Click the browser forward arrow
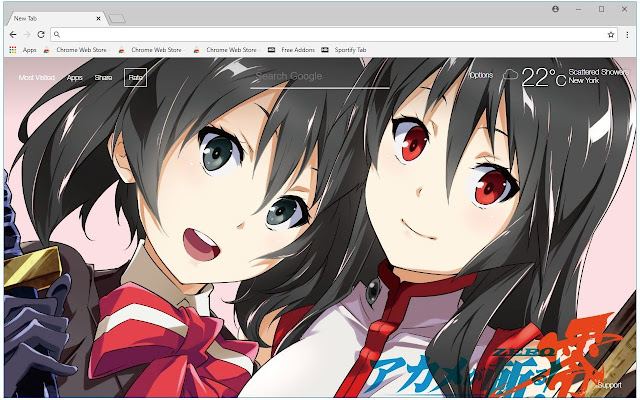This screenshot has width=640, height=400. (27, 35)
